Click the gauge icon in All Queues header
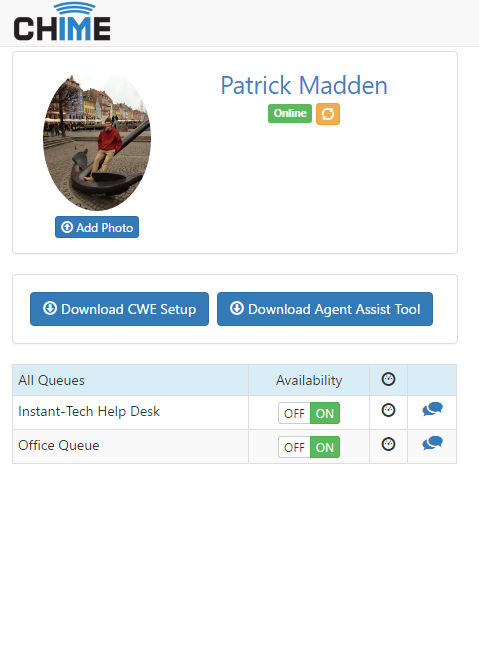 click(x=388, y=379)
